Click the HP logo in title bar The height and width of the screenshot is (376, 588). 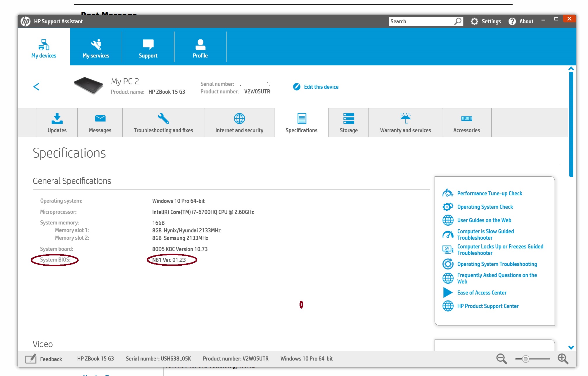point(25,21)
